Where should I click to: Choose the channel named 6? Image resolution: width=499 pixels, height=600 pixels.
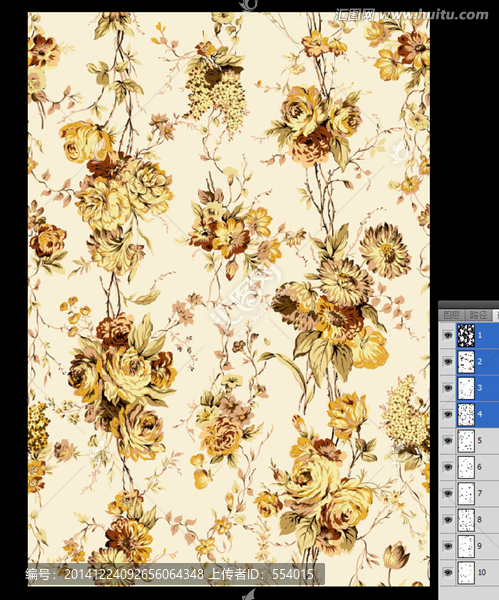pos(479,467)
